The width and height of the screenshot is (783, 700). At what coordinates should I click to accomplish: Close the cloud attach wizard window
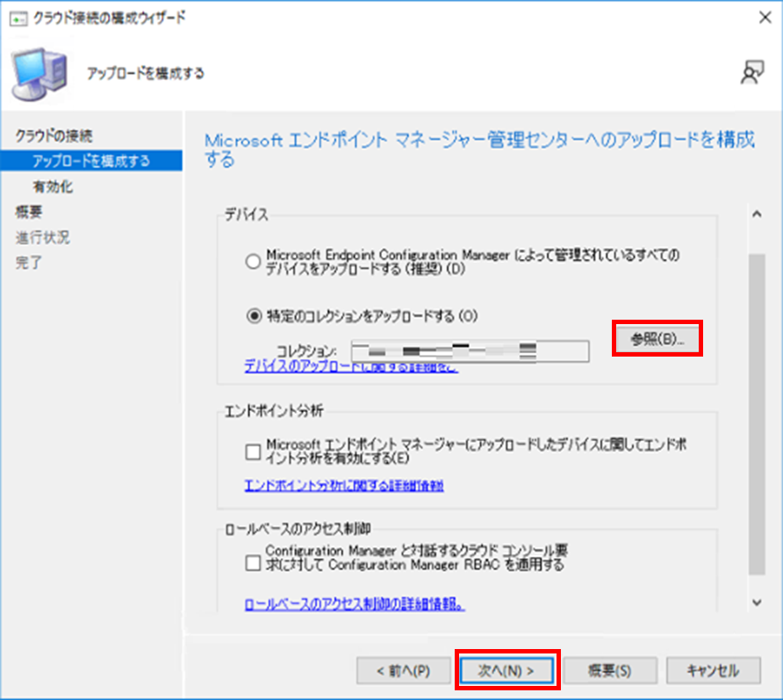[x=765, y=18]
